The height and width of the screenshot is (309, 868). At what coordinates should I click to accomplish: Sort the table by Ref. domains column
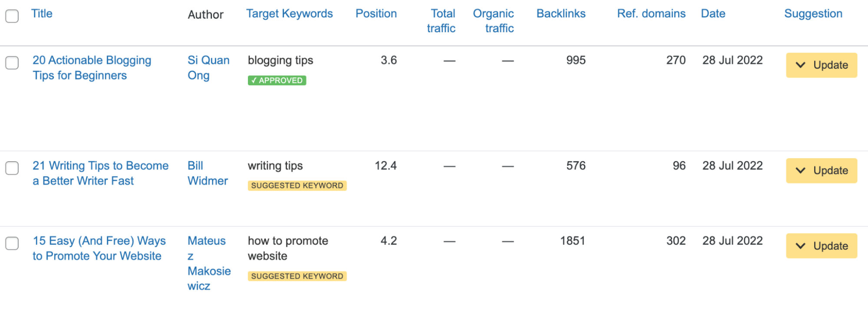651,13
